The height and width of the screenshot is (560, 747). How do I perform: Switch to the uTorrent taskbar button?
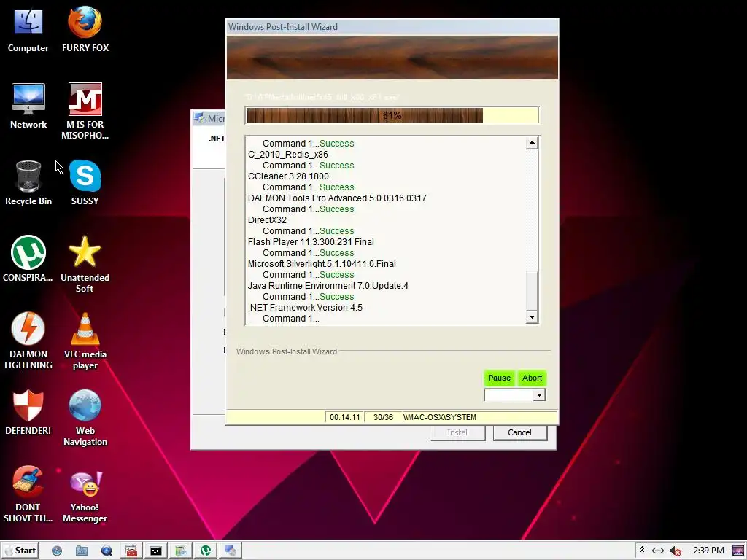click(x=205, y=551)
